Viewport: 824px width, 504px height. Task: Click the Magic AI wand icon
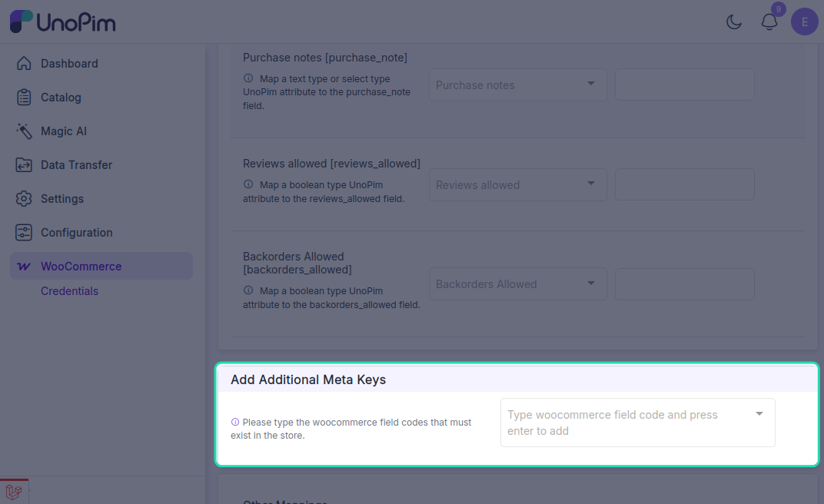24,131
